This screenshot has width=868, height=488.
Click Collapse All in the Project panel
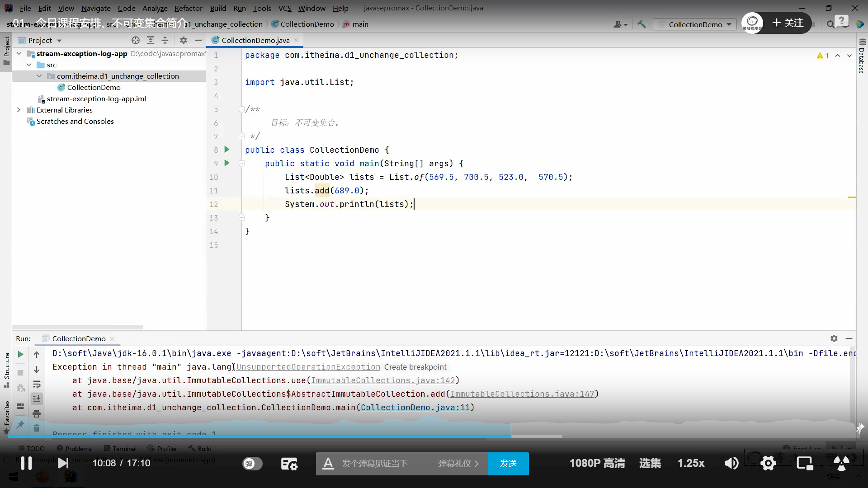click(165, 40)
